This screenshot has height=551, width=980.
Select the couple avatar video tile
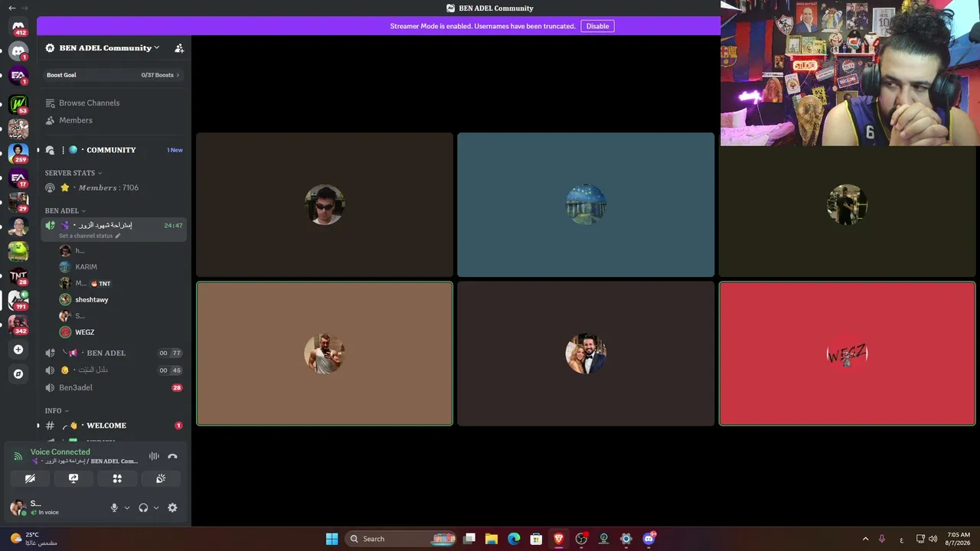click(586, 354)
